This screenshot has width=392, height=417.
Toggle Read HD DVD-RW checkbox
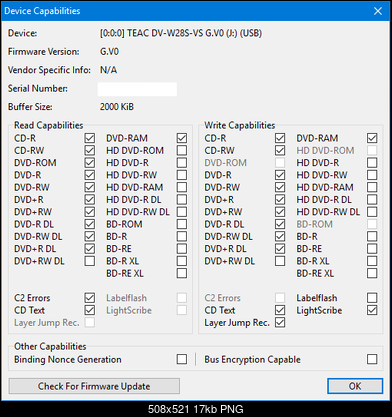(x=182, y=175)
